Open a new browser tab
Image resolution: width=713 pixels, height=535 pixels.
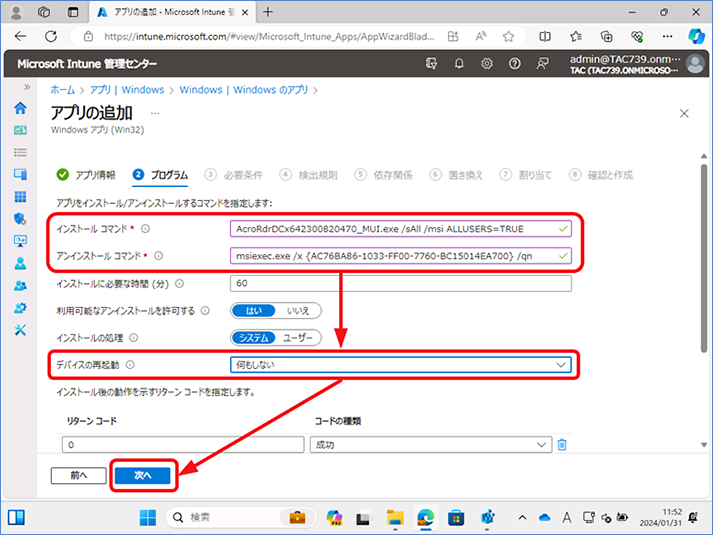point(268,12)
